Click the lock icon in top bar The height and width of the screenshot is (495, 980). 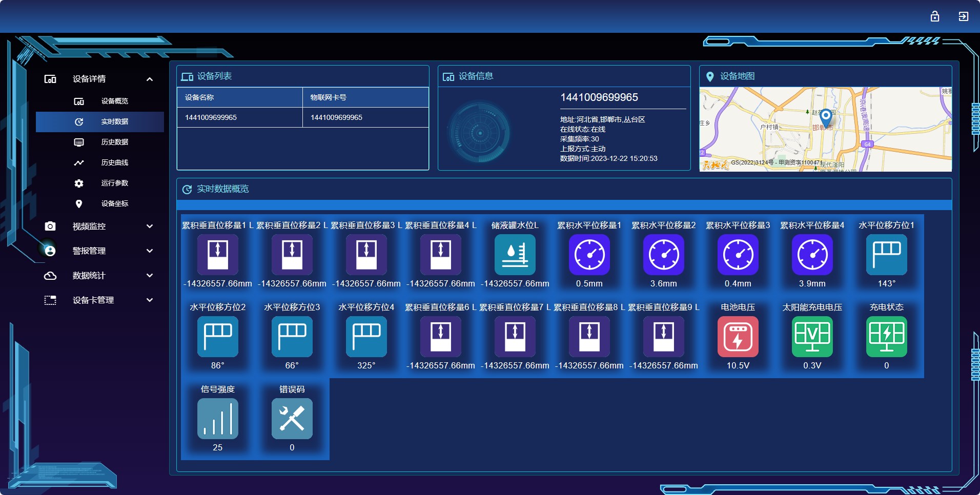coord(934,16)
